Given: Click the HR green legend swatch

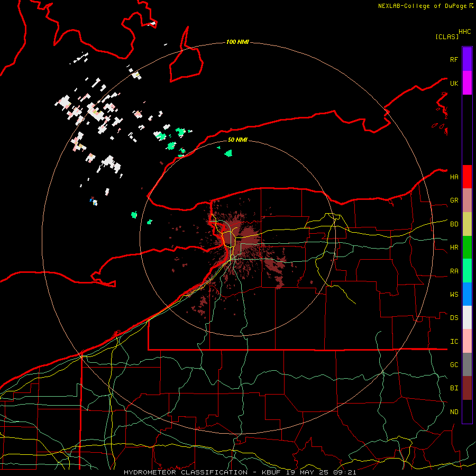Looking at the screenshot, I should 467,248.
